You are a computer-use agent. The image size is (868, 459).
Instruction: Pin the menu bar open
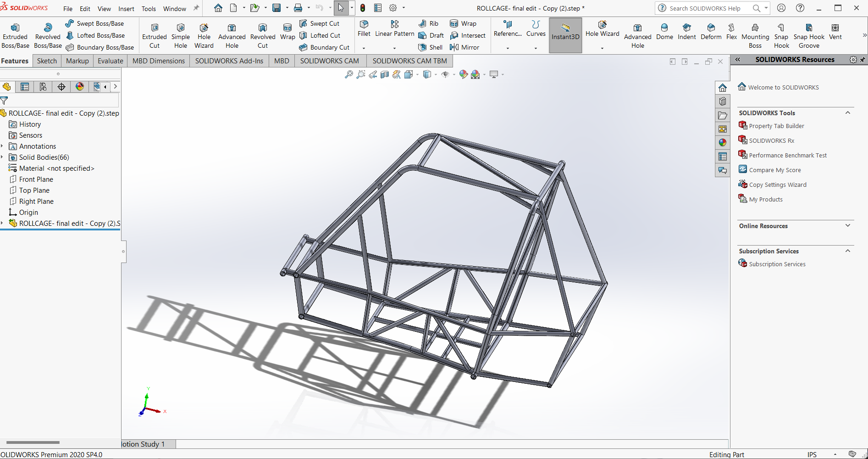click(x=196, y=8)
